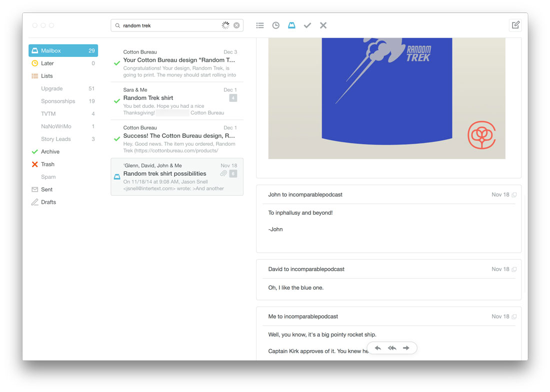
Task: Click popout icon on John's message
Action: tap(514, 195)
